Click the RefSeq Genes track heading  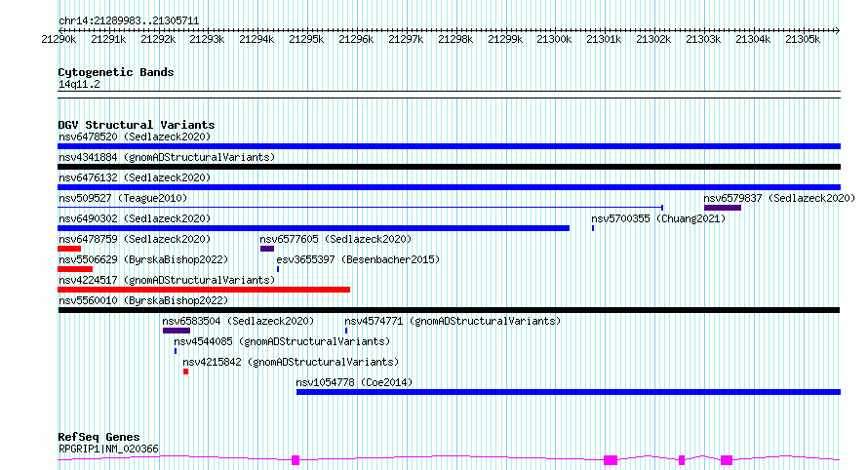point(99,437)
